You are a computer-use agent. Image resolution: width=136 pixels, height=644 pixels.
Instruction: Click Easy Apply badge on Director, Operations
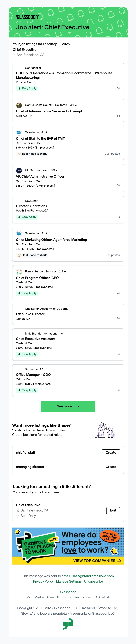tap(27, 217)
